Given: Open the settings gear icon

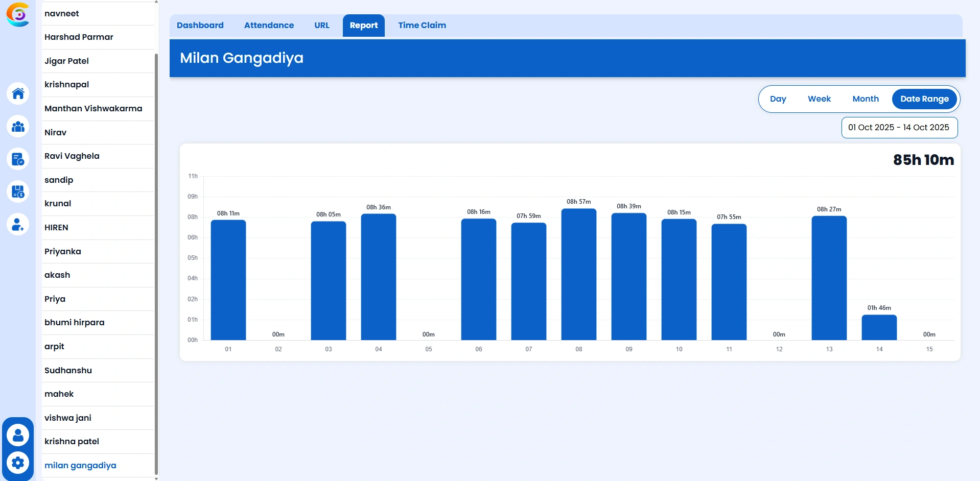Looking at the screenshot, I should (x=18, y=463).
